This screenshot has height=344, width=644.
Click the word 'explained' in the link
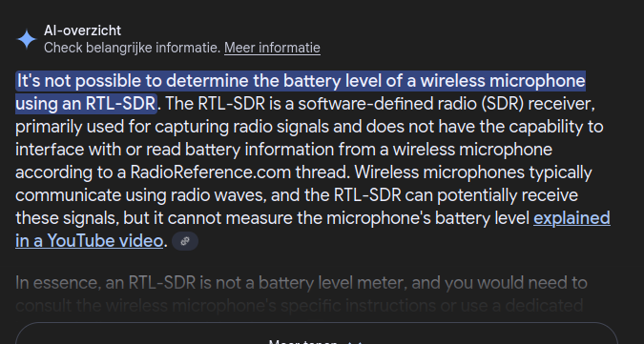click(x=571, y=218)
